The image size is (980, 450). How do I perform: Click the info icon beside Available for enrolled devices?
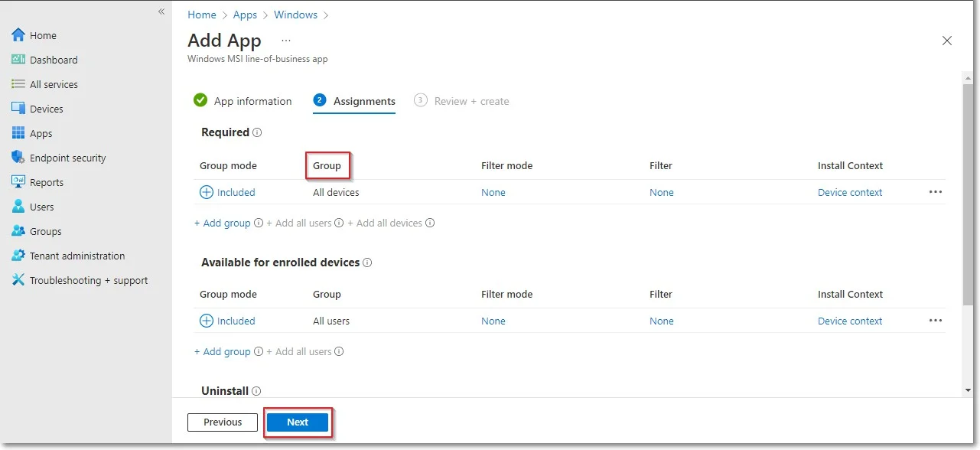click(367, 262)
